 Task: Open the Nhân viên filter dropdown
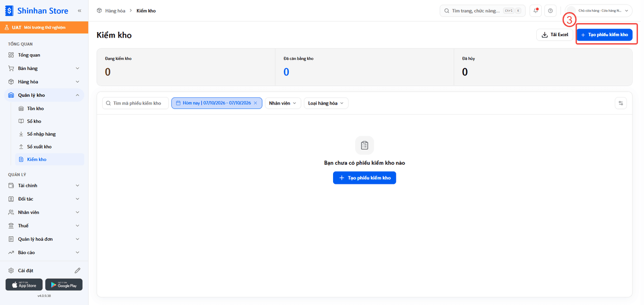click(283, 103)
